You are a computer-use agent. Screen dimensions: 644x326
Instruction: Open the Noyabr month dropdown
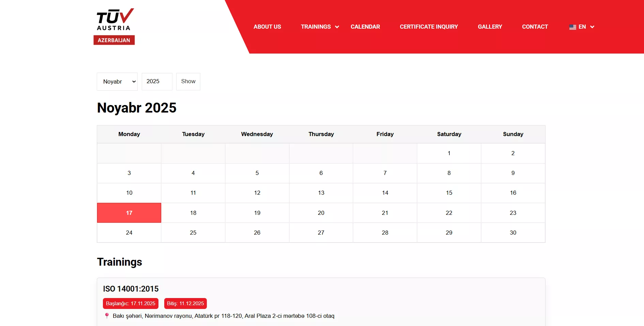point(117,81)
